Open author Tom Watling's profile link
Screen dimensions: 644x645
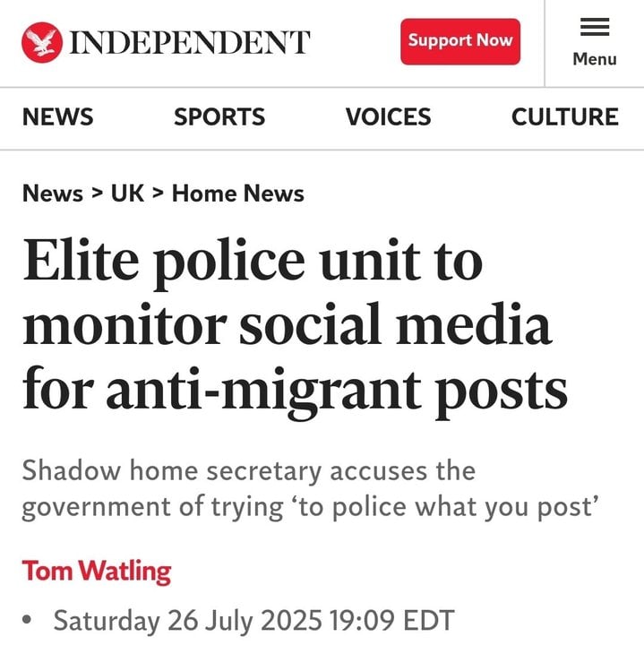97,571
